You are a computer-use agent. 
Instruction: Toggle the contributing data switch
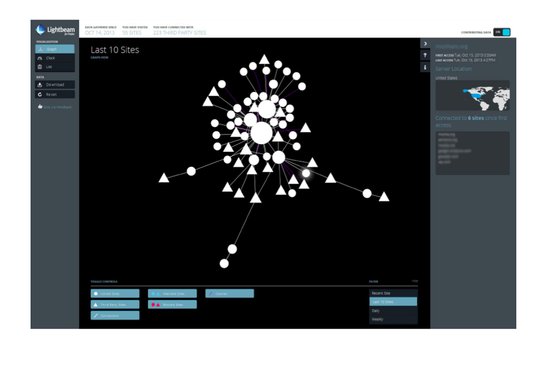pos(502,32)
